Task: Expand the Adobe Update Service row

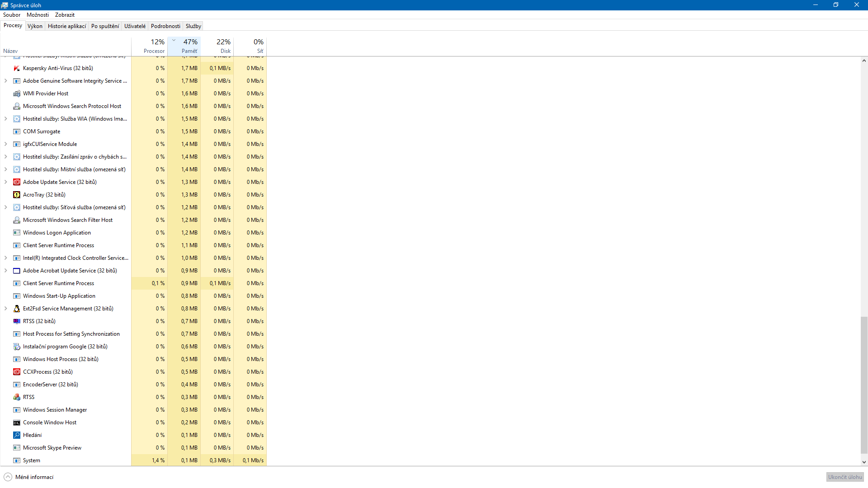Action: point(5,182)
